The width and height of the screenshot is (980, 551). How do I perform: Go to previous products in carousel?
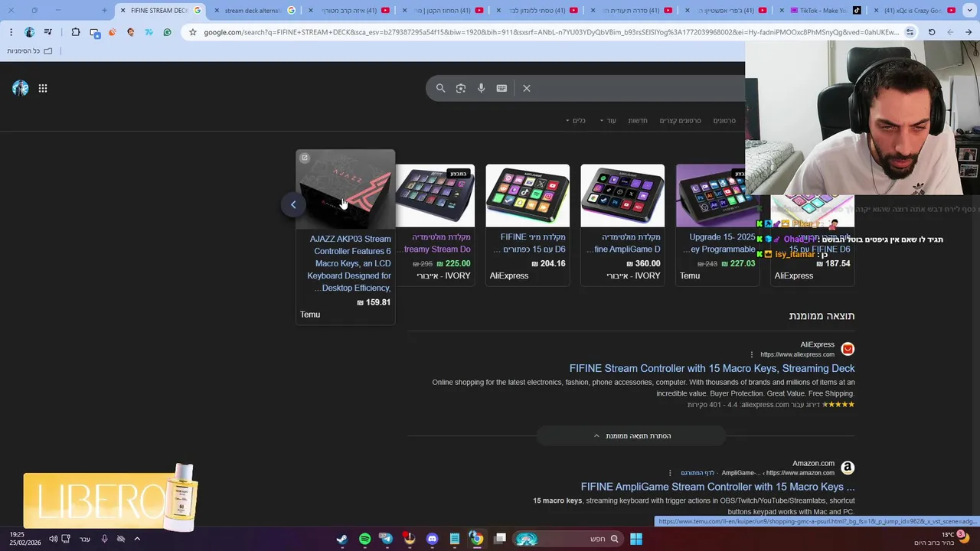point(293,204)
